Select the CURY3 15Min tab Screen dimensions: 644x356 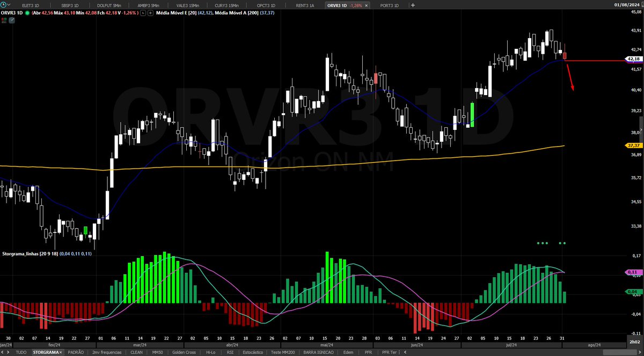(226, 5)
